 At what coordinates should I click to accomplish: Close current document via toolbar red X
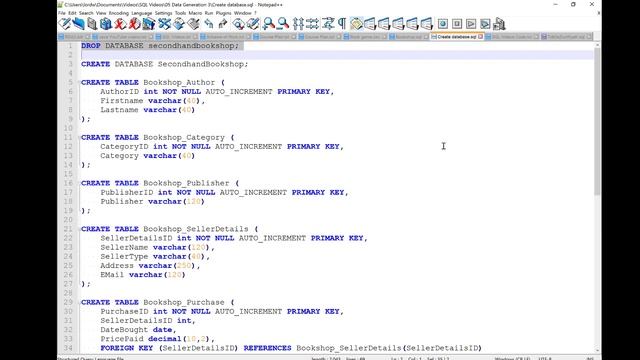[120, 24]
